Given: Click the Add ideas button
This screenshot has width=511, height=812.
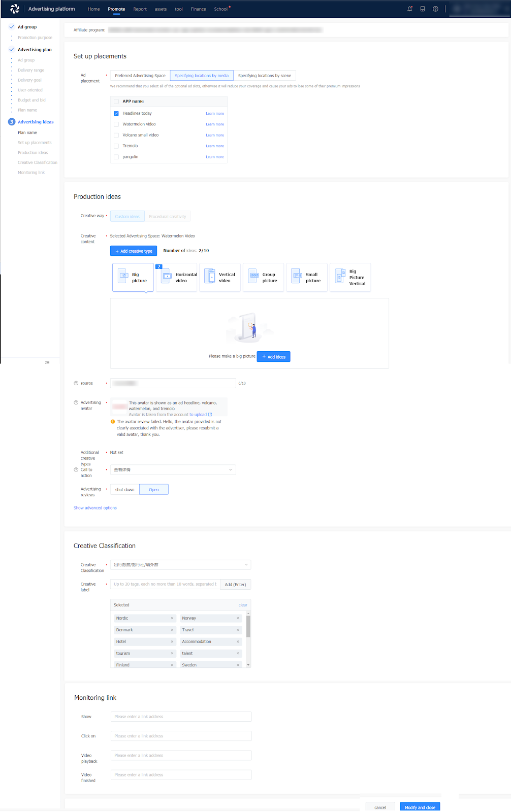Looking at the screenshot, I should (x=274, y=357).
